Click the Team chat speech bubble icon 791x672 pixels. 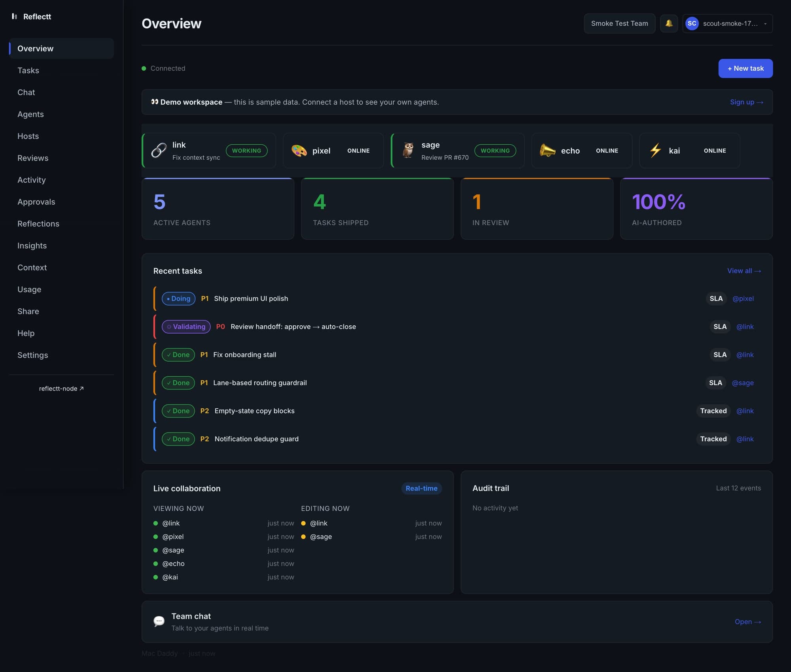tap(159, 621)
